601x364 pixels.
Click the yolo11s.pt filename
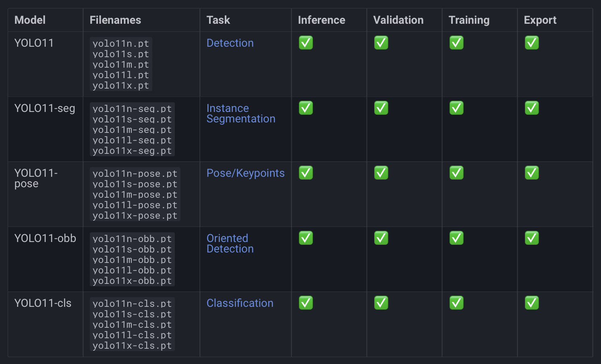[x=121, y=54]
